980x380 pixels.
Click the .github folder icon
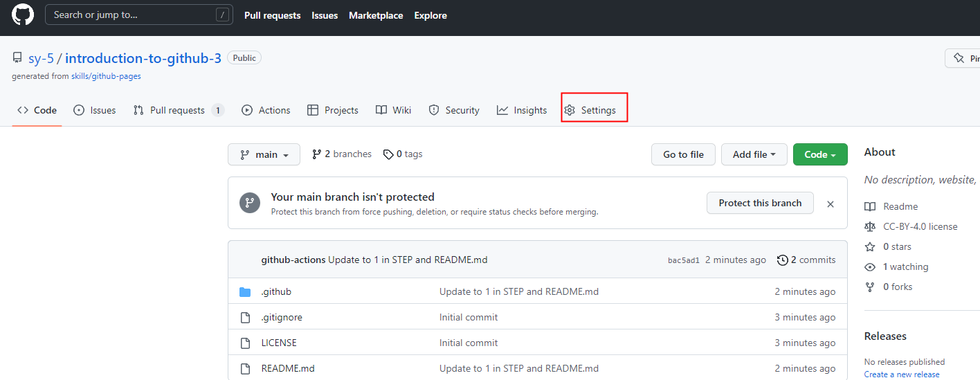click(245, 292)
